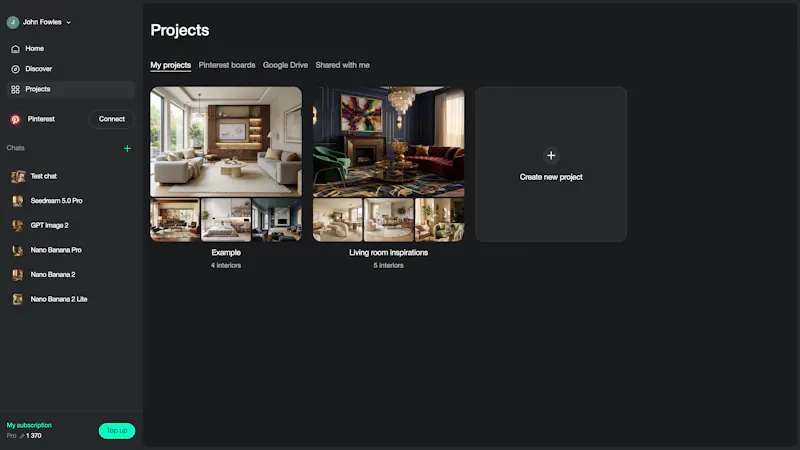Image resolution: width=800 pixels, height=450 pixels.
Task: Click the Seedream 5.0 Pro thumbnail icon
Action: click(x=18, y=201)
